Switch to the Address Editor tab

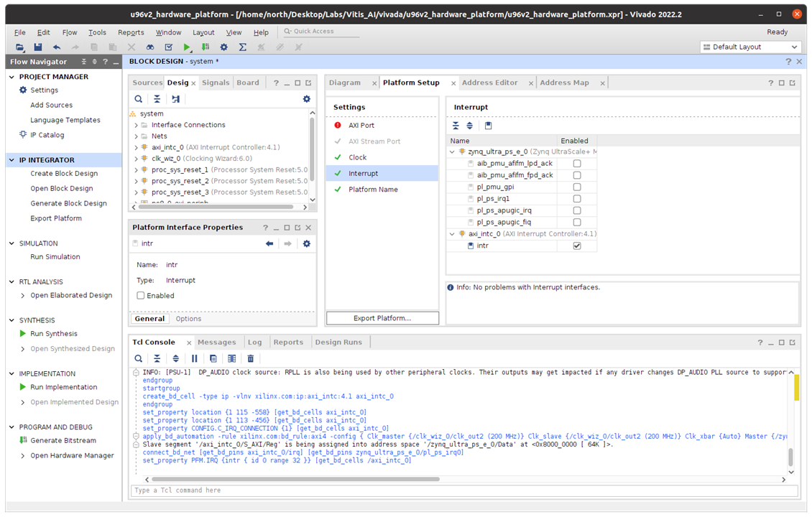489,83
